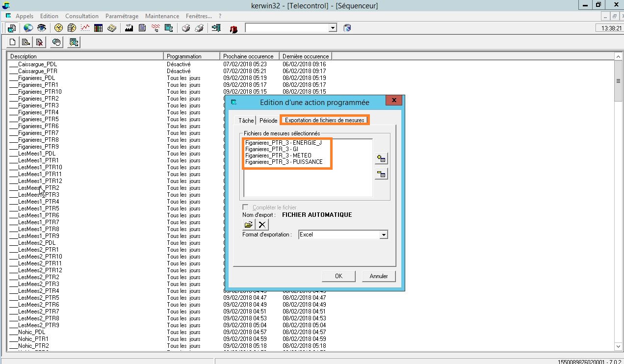This screenshot has width=624, height=364.
Task: Click the red curve chart toolbar icon
Action: (85, 28)
